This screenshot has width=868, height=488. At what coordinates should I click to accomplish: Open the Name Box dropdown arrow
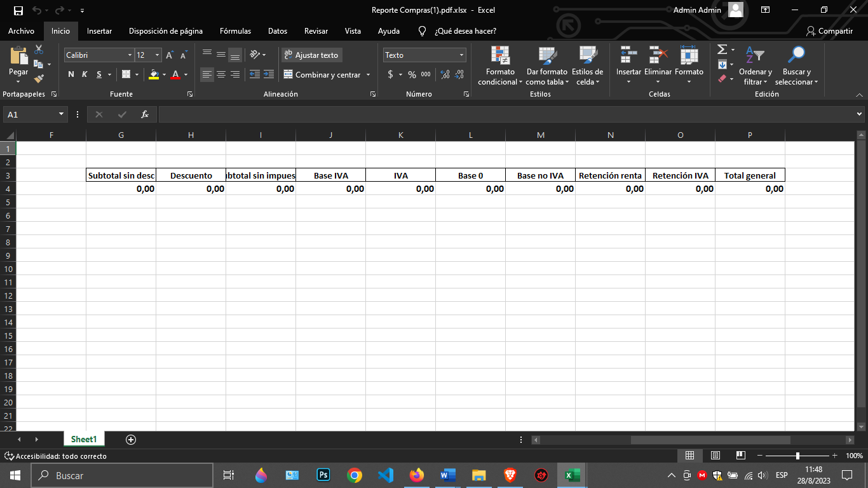click(x=62, y=114)
